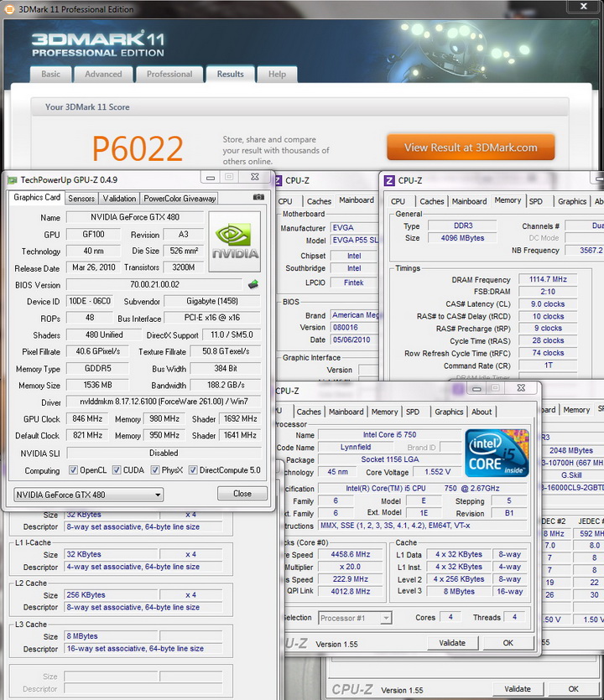Click the BIOS Version field 70.00.21.00.02
604x700 pixels.
coord(154,284)
